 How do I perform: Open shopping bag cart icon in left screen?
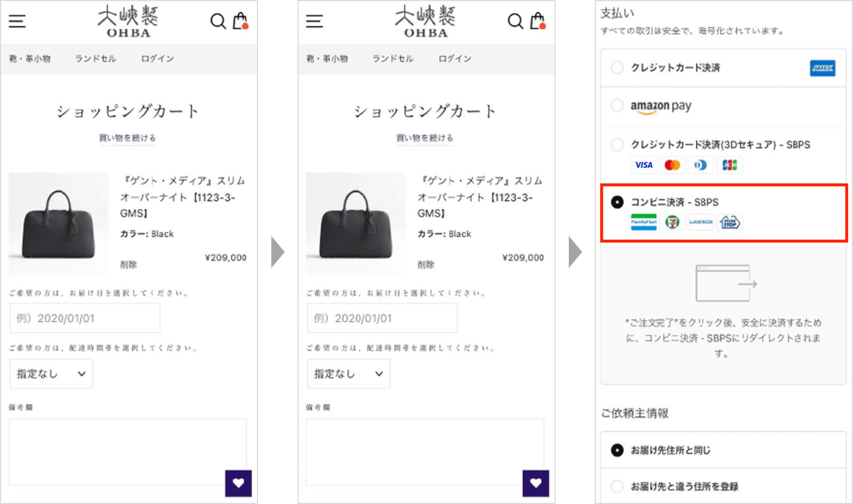pyautogui.click(x=240, y=21)
